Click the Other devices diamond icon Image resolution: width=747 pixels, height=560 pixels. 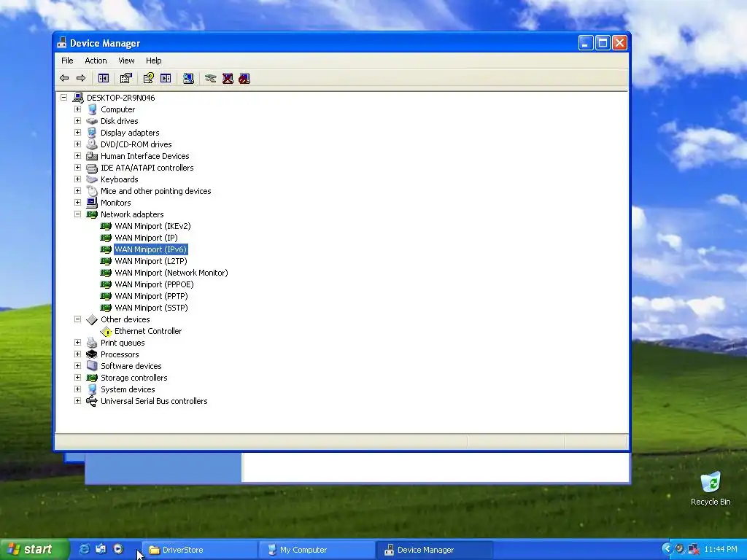(x=92, y=319)
